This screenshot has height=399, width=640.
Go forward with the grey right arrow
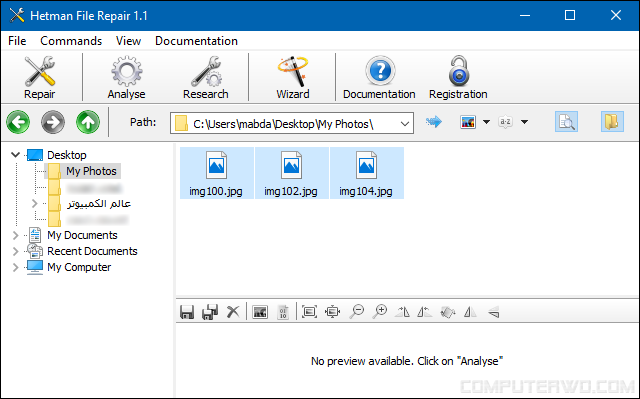53,122
